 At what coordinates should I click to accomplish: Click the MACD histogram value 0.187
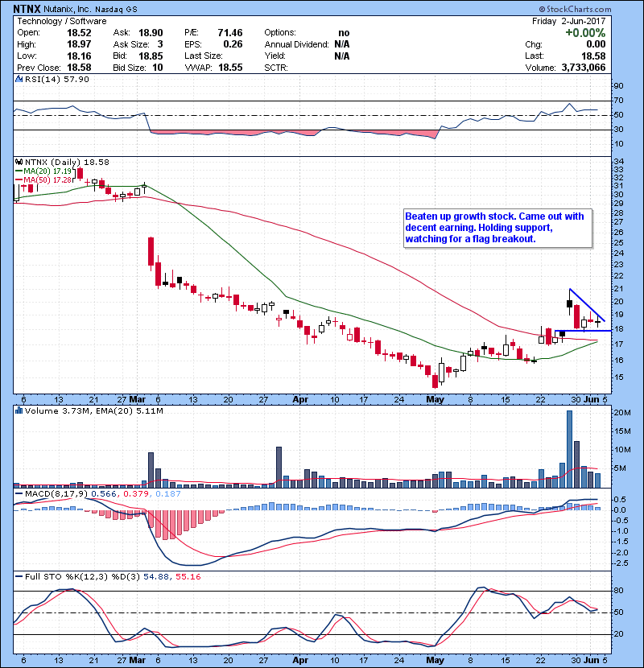click(x=168, y=494)
